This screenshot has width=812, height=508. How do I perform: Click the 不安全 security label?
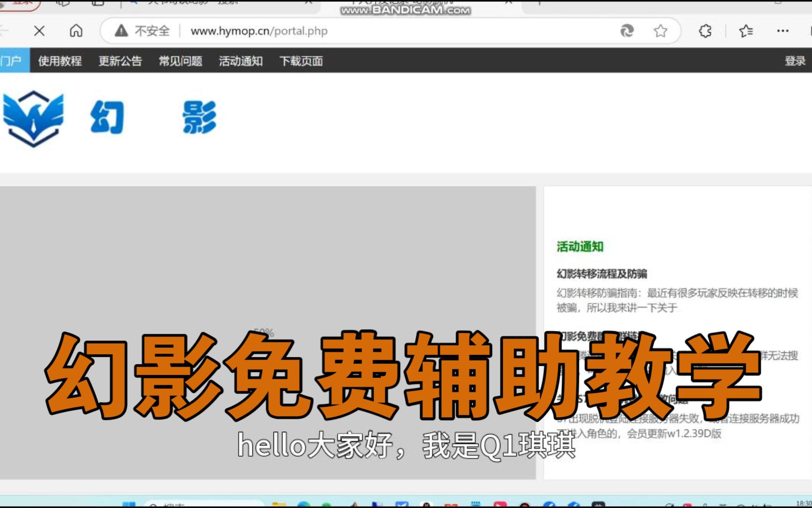(152, 31)
